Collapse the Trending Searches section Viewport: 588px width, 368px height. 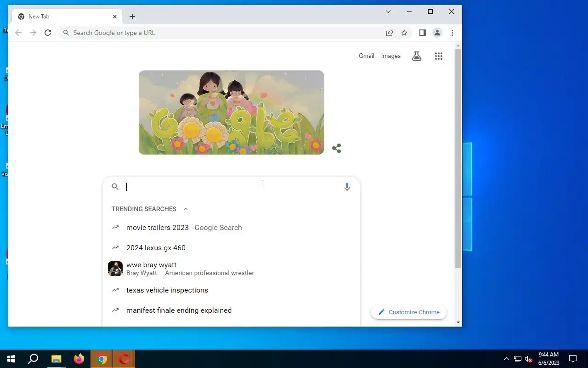click(x=186, y=209)
